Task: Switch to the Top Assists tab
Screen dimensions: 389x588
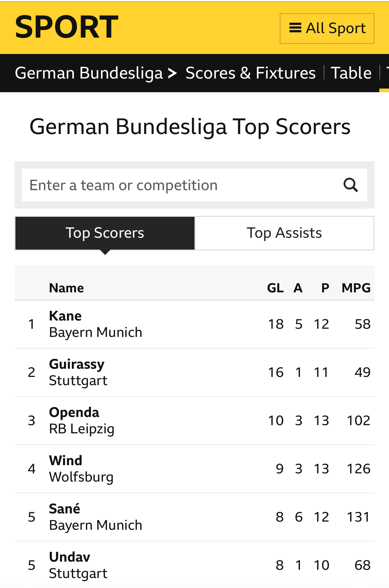Action: 284,233
